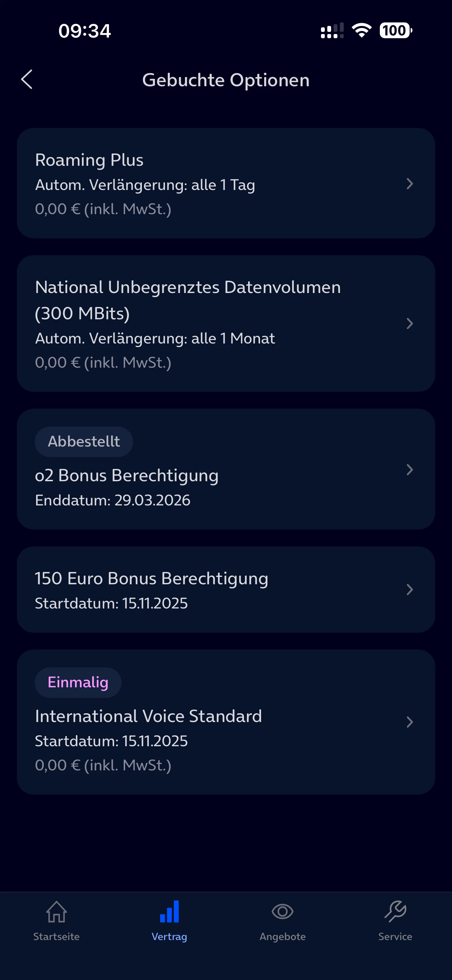Open the Roaming Plus option title

[89, 160]
